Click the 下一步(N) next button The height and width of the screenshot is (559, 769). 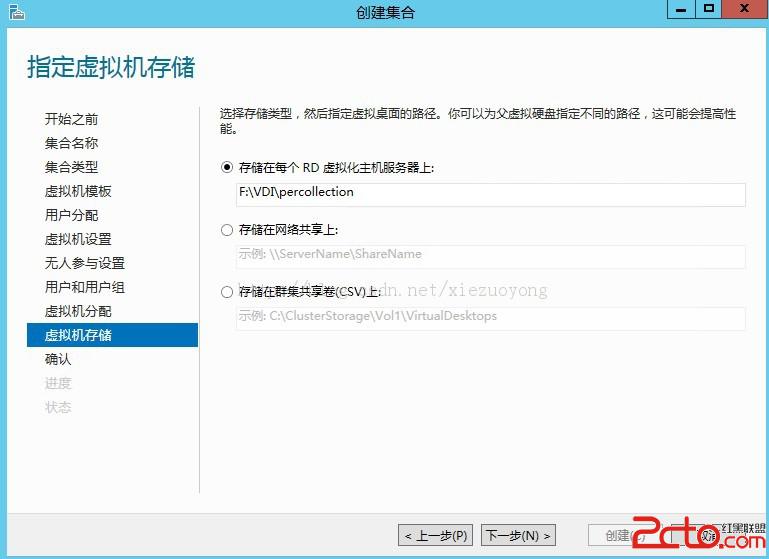tap(518, 535)
